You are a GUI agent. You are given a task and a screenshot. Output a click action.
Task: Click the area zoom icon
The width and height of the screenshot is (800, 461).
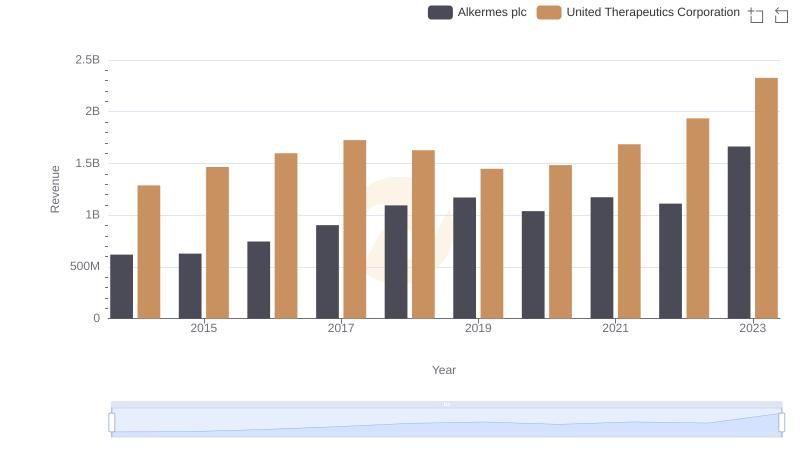[756, 15]
